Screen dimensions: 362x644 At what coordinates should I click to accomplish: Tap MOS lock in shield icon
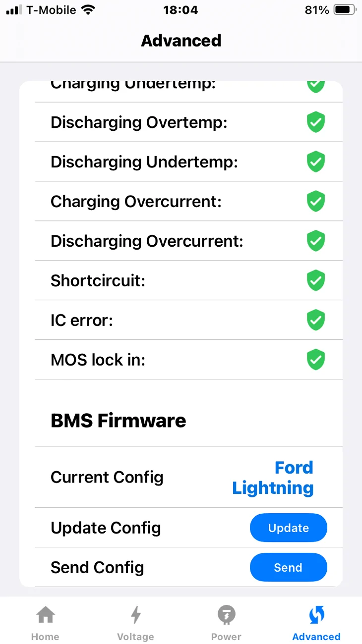click(x=316, y=360)
